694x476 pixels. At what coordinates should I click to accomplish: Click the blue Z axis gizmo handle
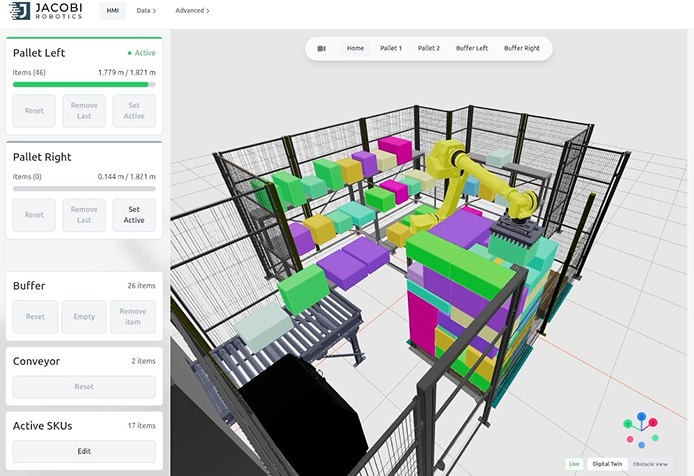[641, 416]
